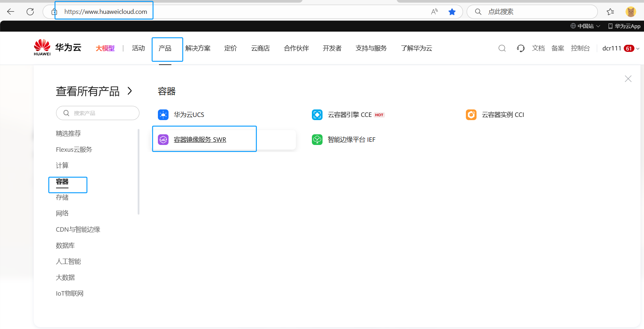Click the 容器镜像服务 SWR purple icon
The image size is (644, 329).
coord(163,140)
